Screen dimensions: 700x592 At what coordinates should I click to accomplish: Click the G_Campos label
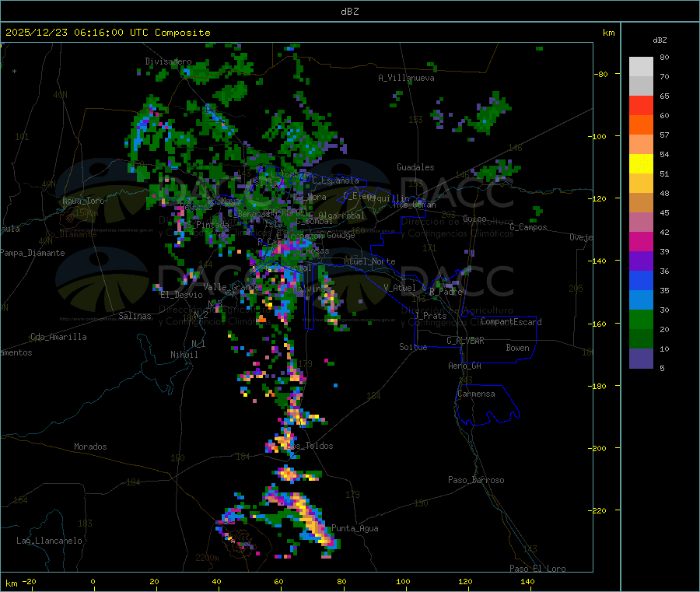pyautogui.click(x=529, y=227)
